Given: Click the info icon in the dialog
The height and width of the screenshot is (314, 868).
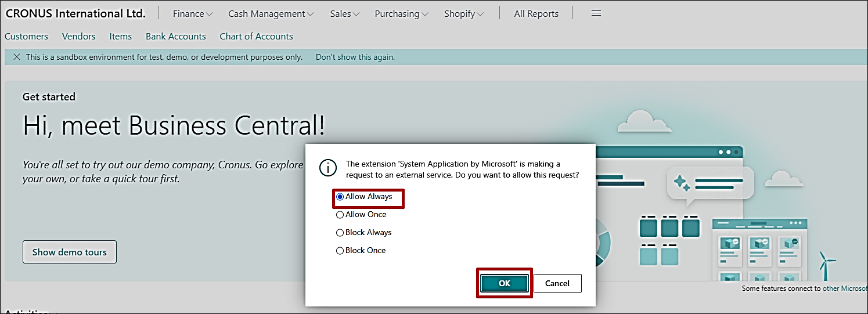Looking at the screenshot, I should (x=329, y=168).
